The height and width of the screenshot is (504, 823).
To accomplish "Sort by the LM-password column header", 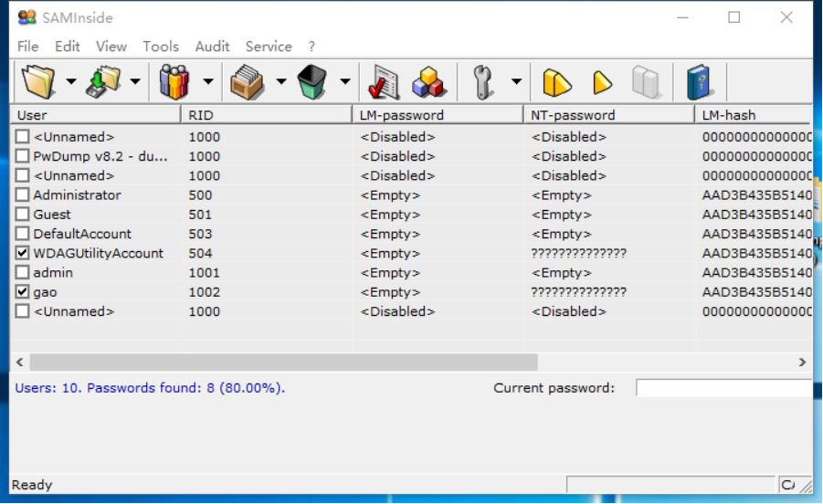I will (x=438, y=115).
